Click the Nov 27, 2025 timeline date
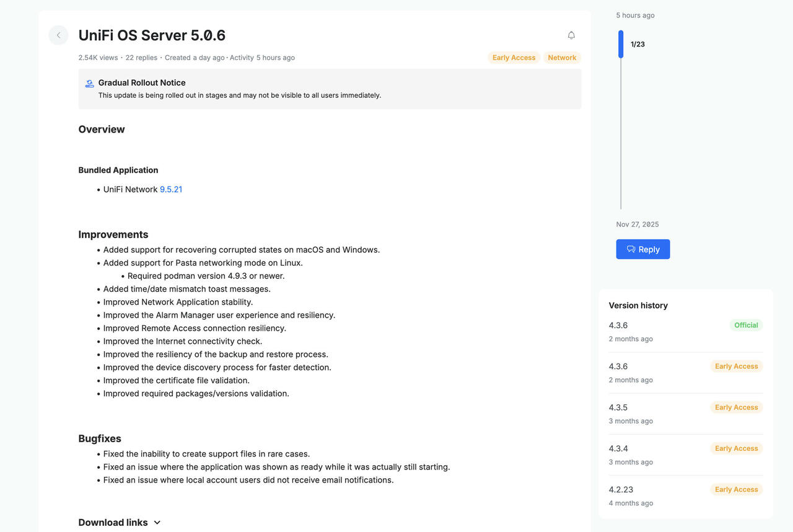793x532 pixels. tap(637, 224)
